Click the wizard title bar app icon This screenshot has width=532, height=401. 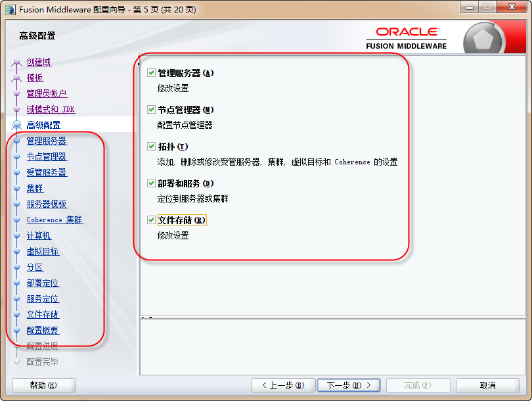[10, 9]
